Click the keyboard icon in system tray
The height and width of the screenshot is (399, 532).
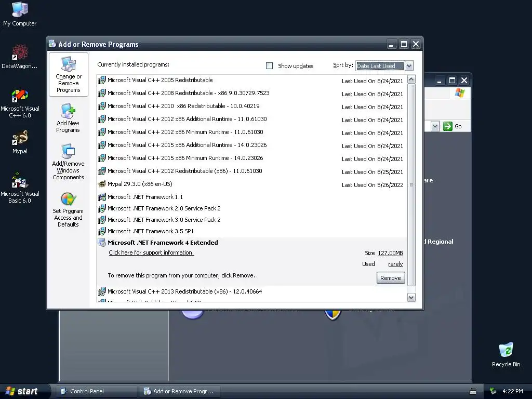[473, 392]
